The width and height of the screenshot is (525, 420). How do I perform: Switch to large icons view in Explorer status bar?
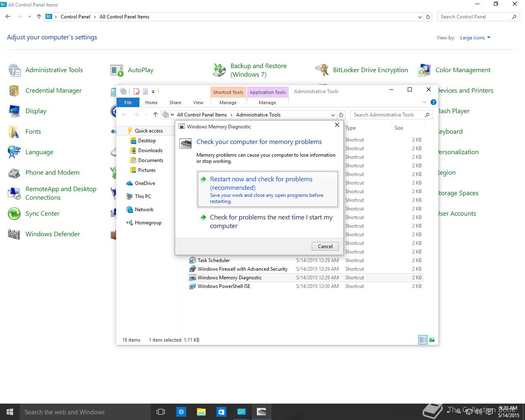pyautogui.click(x=431, y=340)
